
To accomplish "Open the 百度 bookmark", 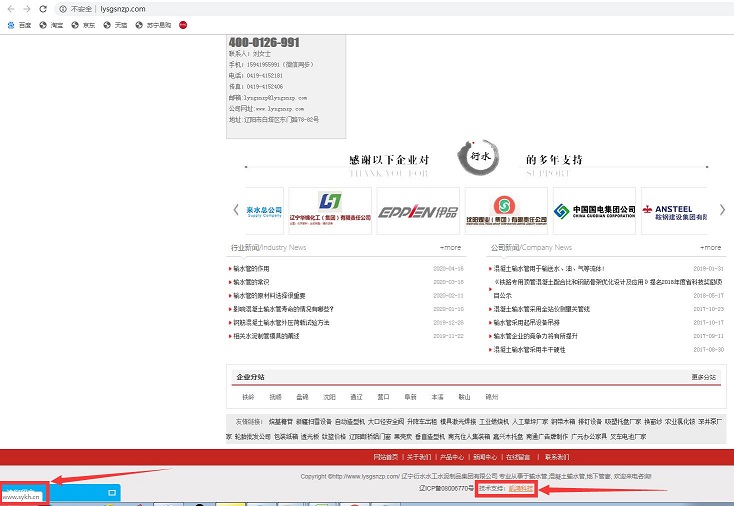I will click(x=19, y=25).
